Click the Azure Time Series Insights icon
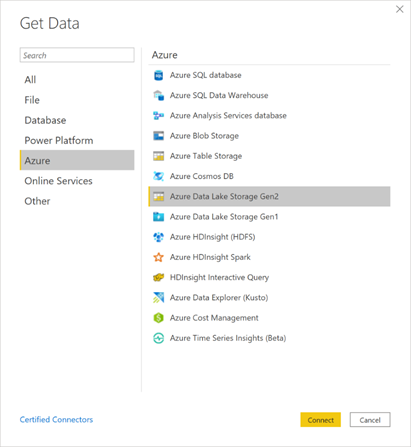411x447 pixels. pos(158,338)
